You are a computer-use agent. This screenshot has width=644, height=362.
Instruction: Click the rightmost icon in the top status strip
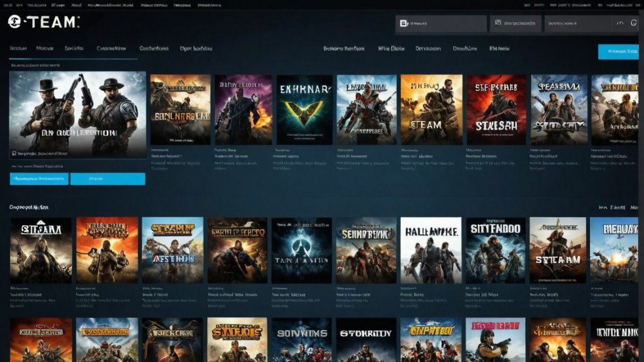click(x=639, y=4)
